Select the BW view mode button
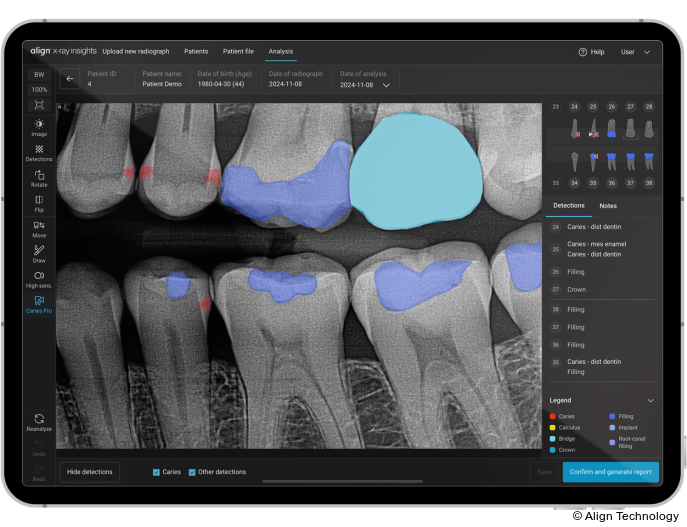 point(39,74)
